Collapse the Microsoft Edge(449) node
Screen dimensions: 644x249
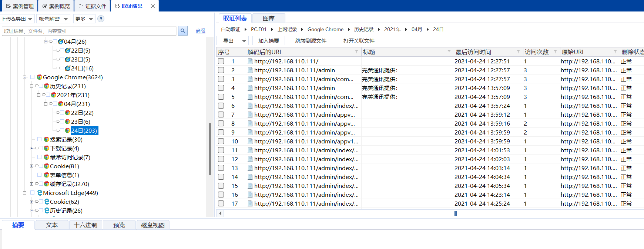[25, 193]
